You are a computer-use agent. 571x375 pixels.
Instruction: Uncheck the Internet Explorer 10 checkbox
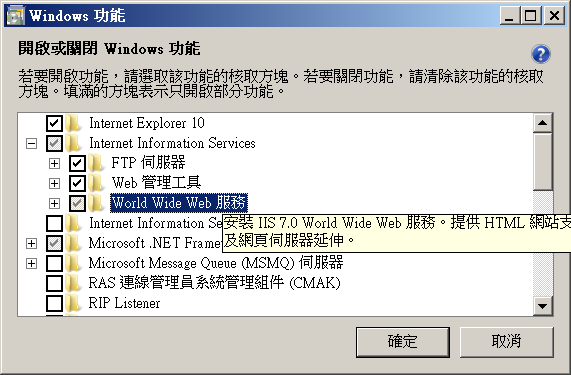point(54,123)
